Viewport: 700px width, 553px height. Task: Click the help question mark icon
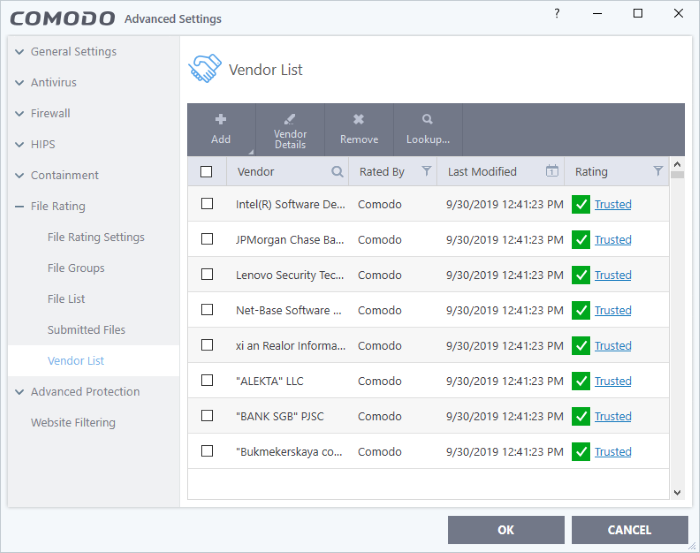coord(557,14)
